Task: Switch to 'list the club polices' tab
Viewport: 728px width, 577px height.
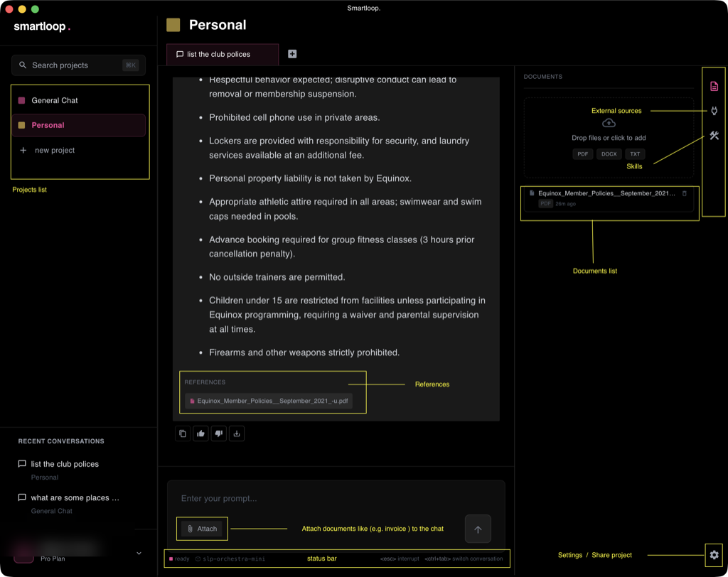Action: [223, 54]
